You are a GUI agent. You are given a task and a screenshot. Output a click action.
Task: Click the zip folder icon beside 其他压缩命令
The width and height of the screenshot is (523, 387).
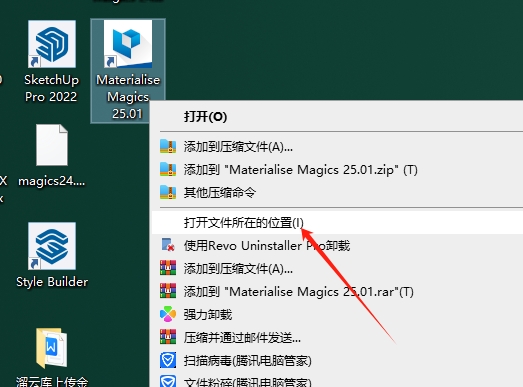tap(168, 192)
